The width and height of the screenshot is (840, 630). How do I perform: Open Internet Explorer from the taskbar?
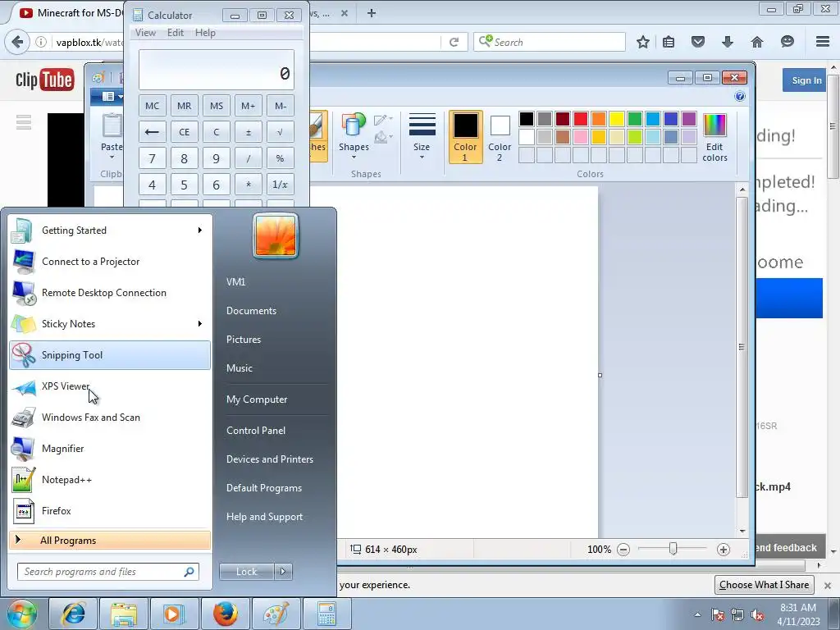[x=73, y=614]
